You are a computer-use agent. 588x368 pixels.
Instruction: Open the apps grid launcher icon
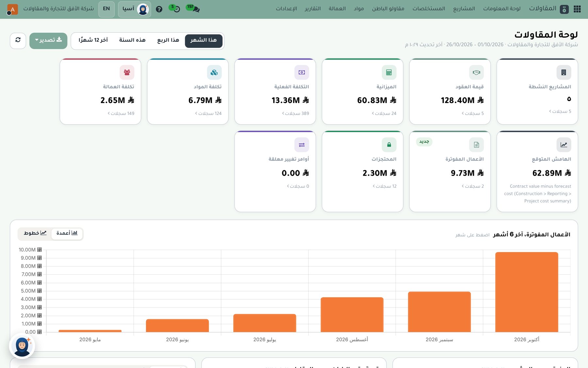pyautogui.click(x=577, y=9)
